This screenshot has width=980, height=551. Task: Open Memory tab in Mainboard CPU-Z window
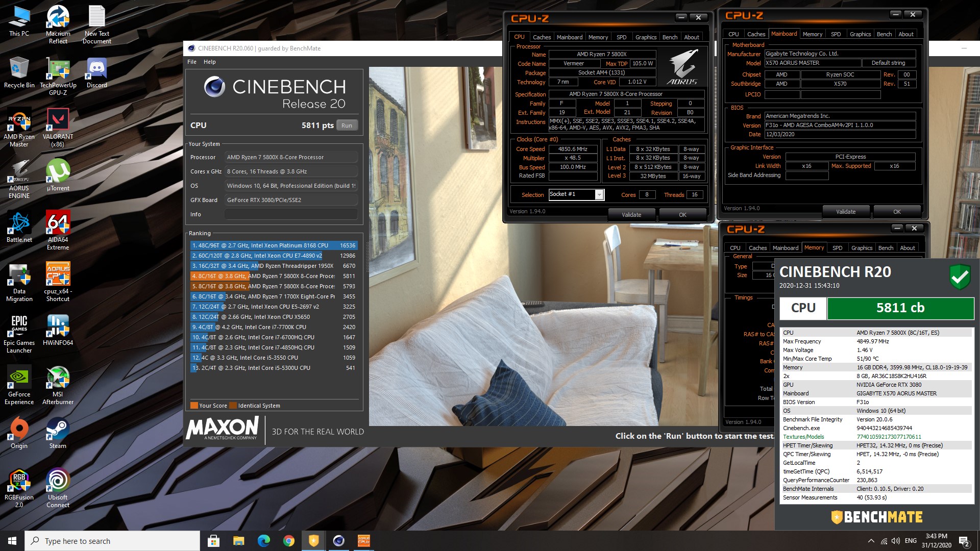coord(812,34)
